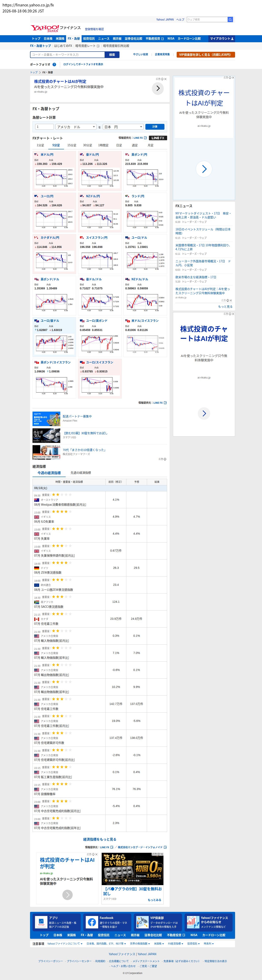Open the 日本 円 currency dropdown

pyautogui.click(x=123, y=127)
